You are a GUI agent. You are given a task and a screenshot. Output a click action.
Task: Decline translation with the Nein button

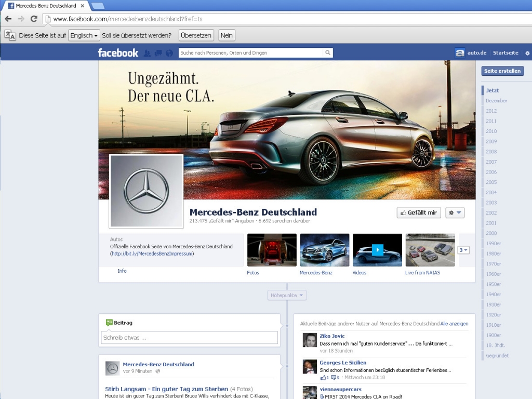pos(227,35)
